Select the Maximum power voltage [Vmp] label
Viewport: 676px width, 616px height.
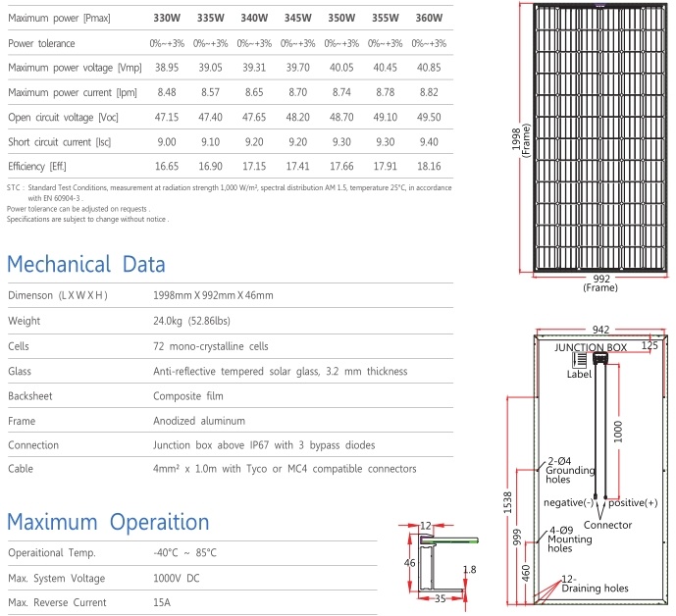(75, 68)
